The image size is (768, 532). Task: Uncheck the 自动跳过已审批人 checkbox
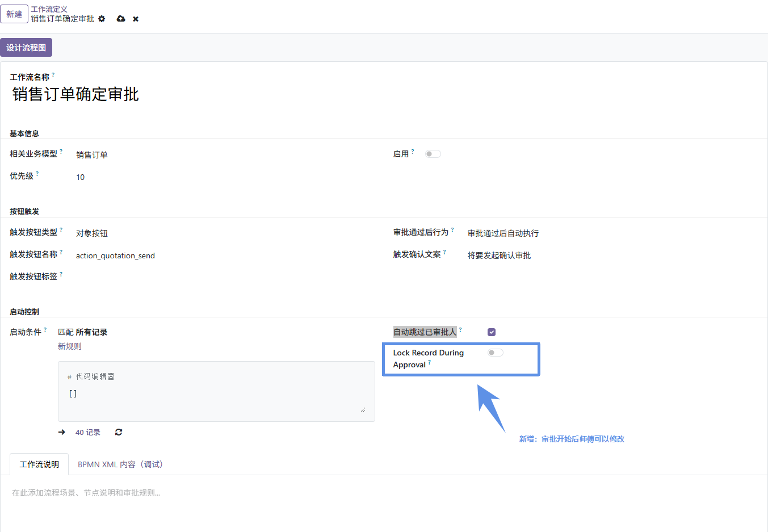(x=492, y=332)
